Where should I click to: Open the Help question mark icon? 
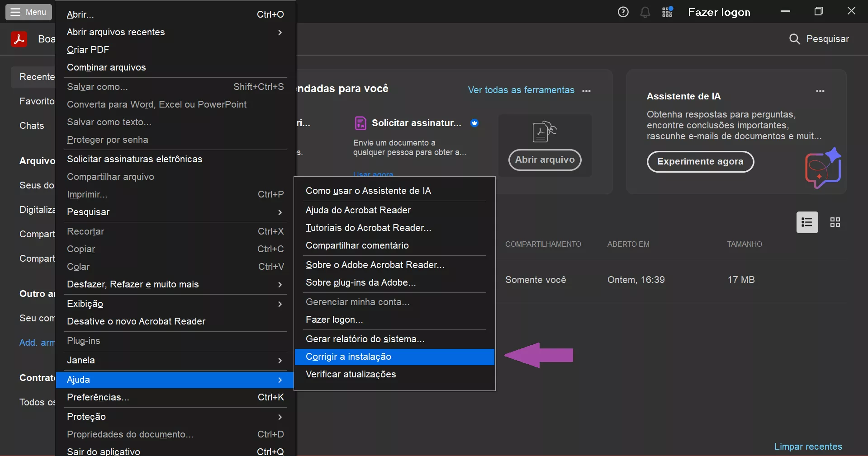click(623, 12)
